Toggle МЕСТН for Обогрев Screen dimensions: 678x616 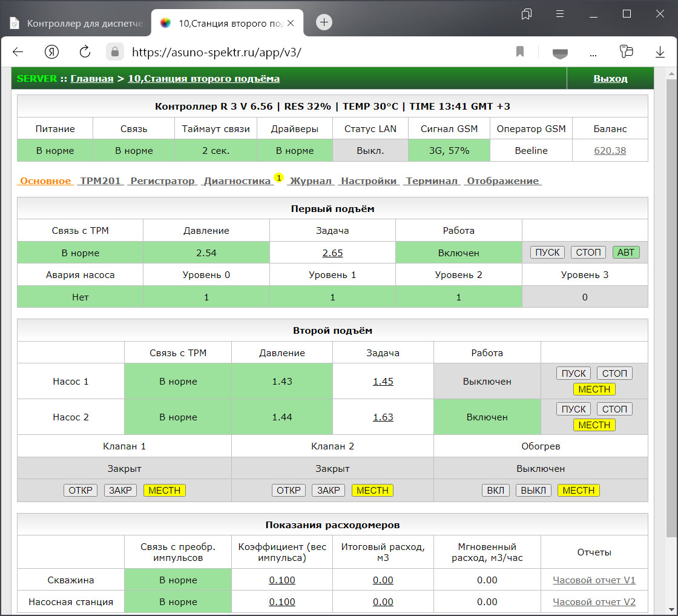579,491
